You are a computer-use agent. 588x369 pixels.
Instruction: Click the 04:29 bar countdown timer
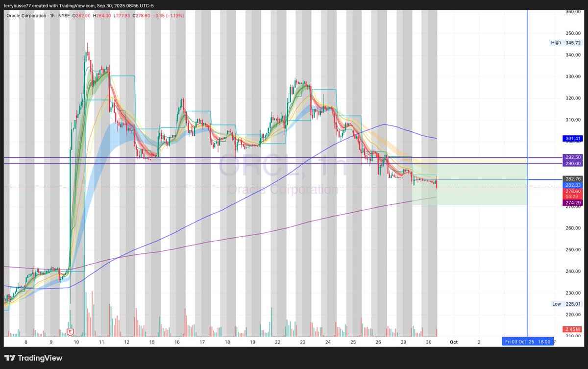click(x=572, y=197)
